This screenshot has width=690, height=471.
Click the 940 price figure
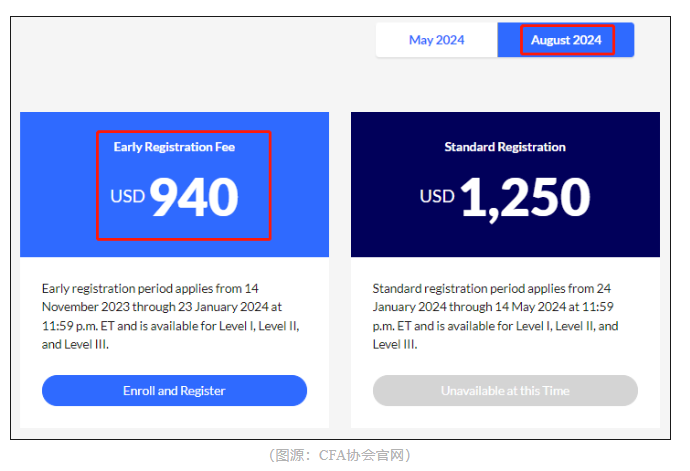194,197
